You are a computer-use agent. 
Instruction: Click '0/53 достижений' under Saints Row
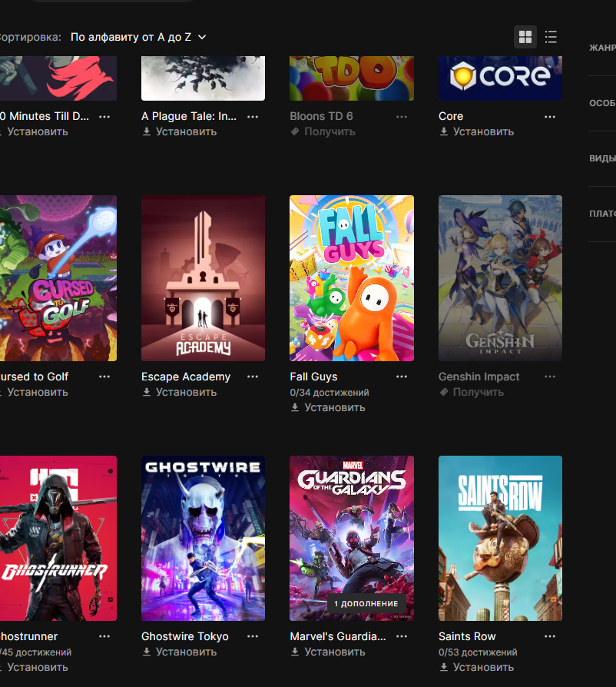coord(478,652)
